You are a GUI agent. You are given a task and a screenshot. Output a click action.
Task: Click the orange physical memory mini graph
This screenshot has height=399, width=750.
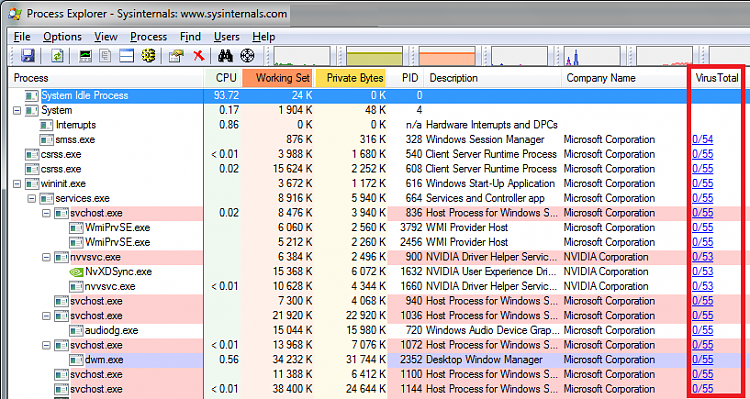click(447, 56)
